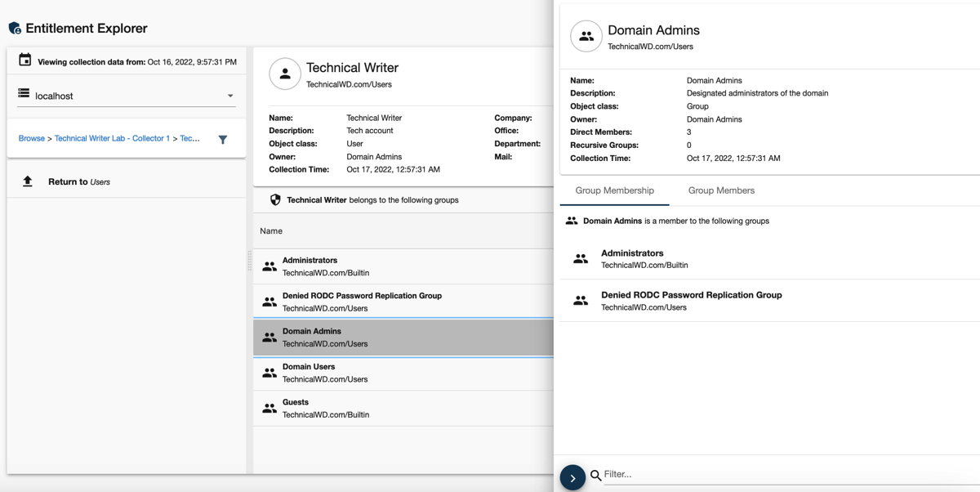
Task: Click the Entitlement Explorer shield logo
Action: point(15,29)
